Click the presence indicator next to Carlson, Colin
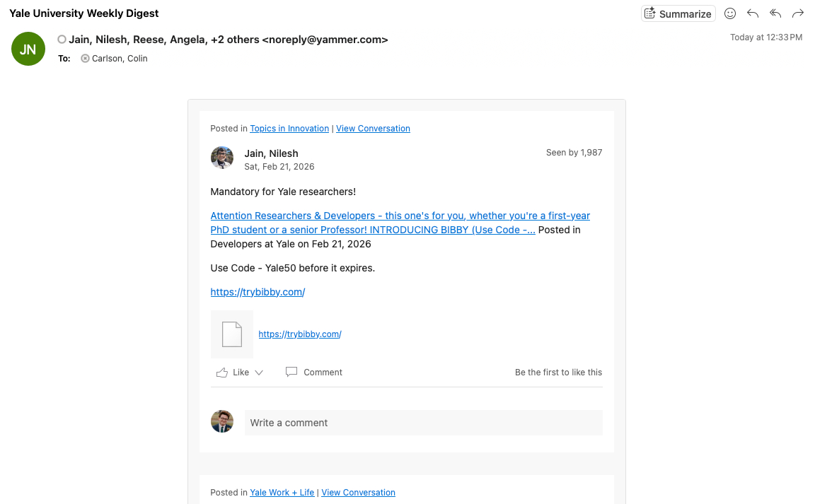 [86, 59]
